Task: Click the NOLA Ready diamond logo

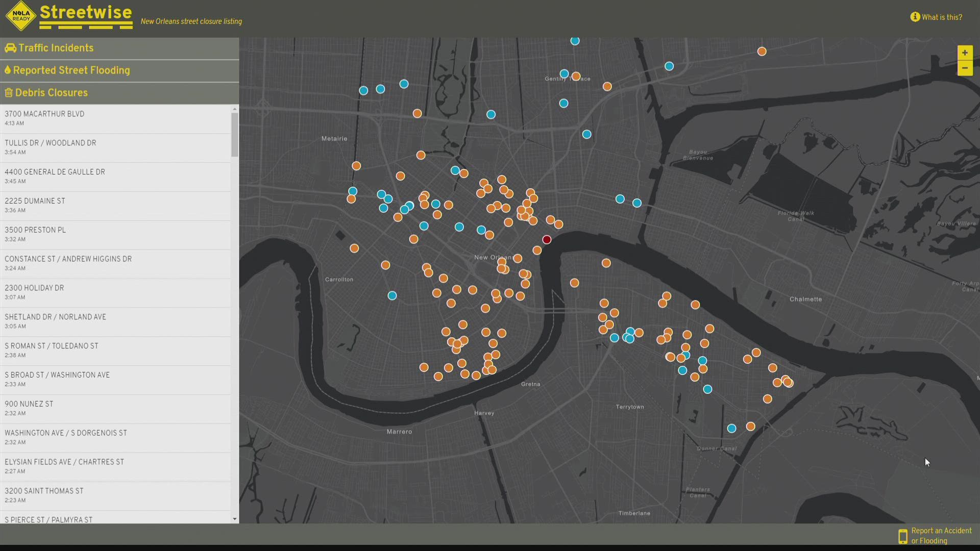Action: 21,16
